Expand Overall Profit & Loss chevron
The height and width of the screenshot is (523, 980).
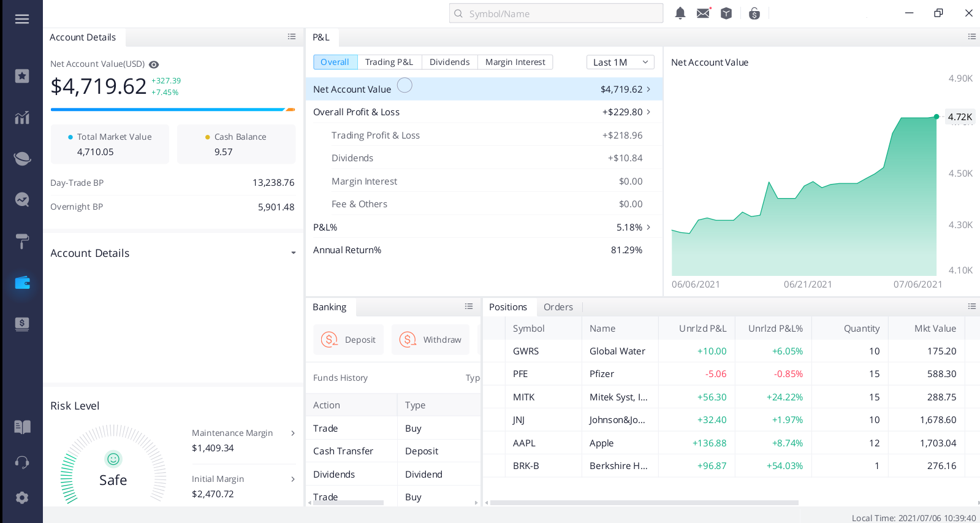(x=648, y=112)
